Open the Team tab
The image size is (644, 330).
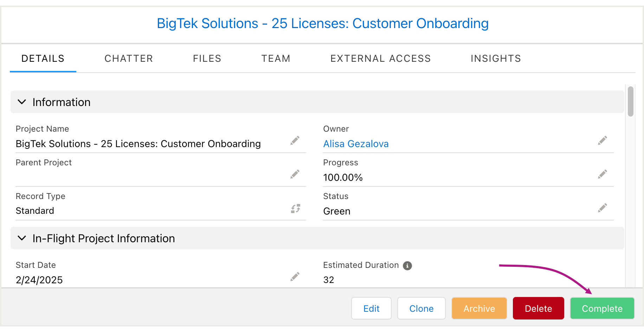coord(276,59)
